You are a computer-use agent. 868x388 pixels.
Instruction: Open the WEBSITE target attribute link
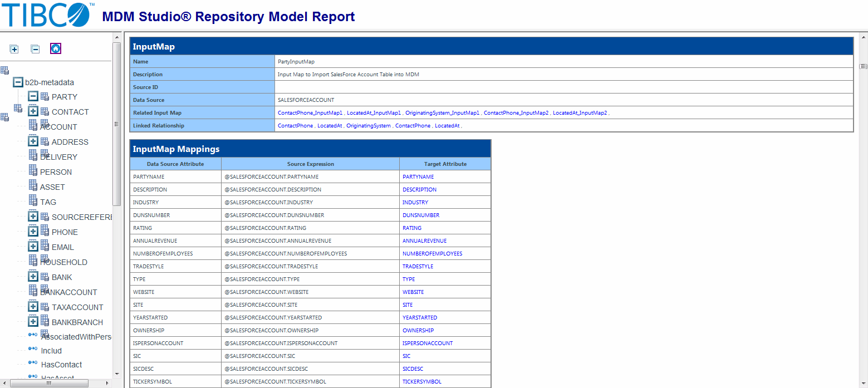pyautogui.click(x=413, y=292)
